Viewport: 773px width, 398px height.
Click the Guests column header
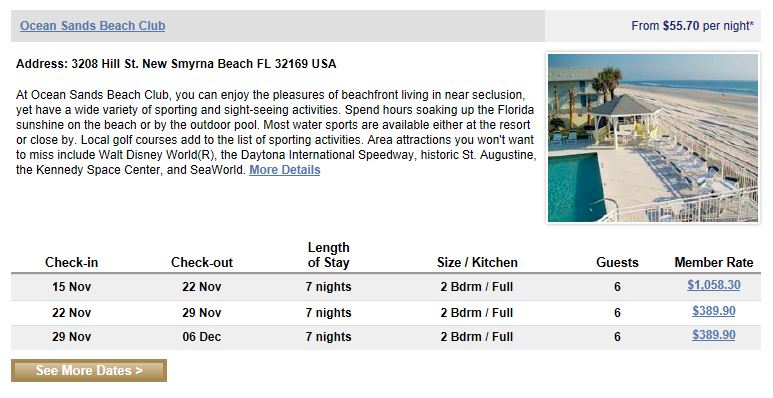coord(617,262)
